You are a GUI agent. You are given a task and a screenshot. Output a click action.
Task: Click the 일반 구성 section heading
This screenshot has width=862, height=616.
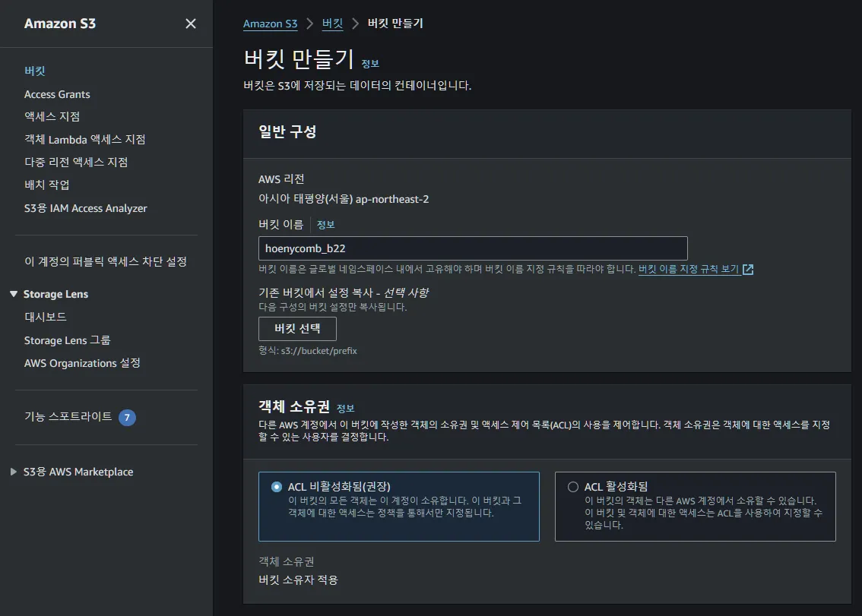(287, 132)
